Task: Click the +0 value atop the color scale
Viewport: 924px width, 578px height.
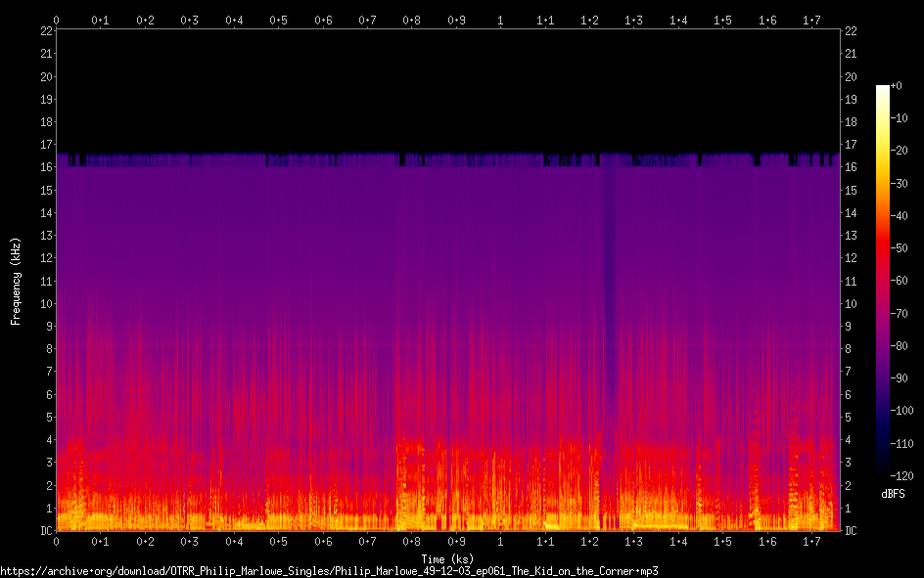Action: [897, 86]
